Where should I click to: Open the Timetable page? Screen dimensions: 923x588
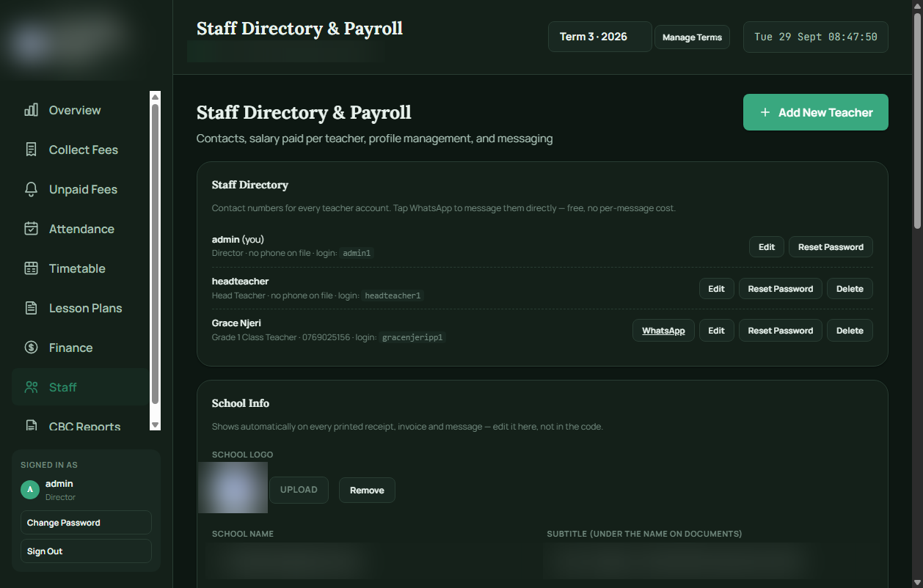(x=80, y=268)
